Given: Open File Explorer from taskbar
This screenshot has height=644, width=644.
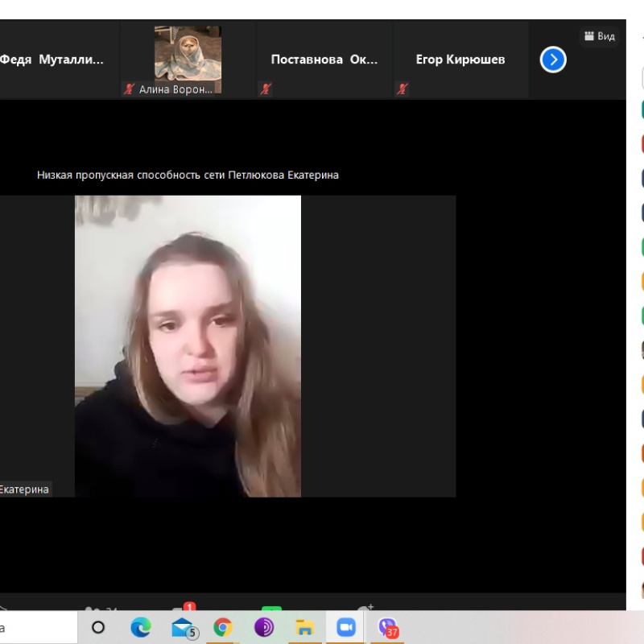Looking at the screenshot, I should click(x=304, y=627).
